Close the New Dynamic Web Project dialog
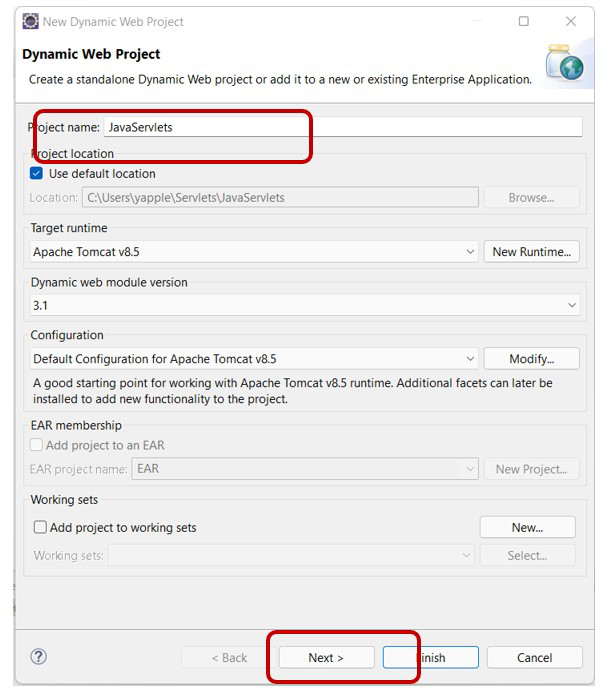Image resolution: width=611 pixels, height=697 pixels. (x=571, y=21)
